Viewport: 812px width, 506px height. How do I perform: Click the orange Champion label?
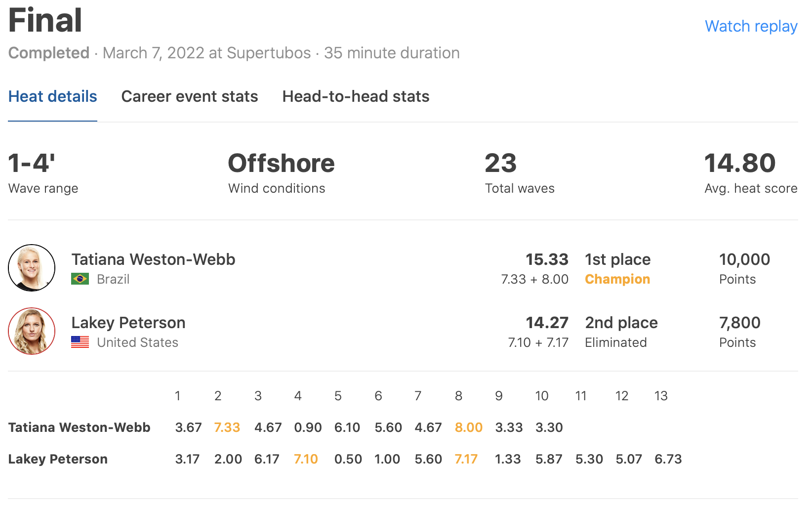[617, 279]
